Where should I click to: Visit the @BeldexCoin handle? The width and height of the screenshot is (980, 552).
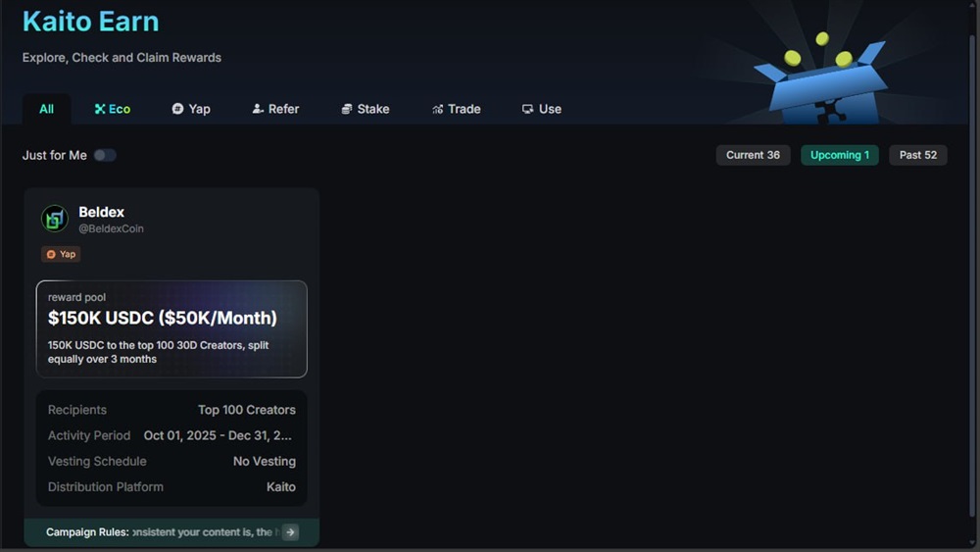[111, 228]
